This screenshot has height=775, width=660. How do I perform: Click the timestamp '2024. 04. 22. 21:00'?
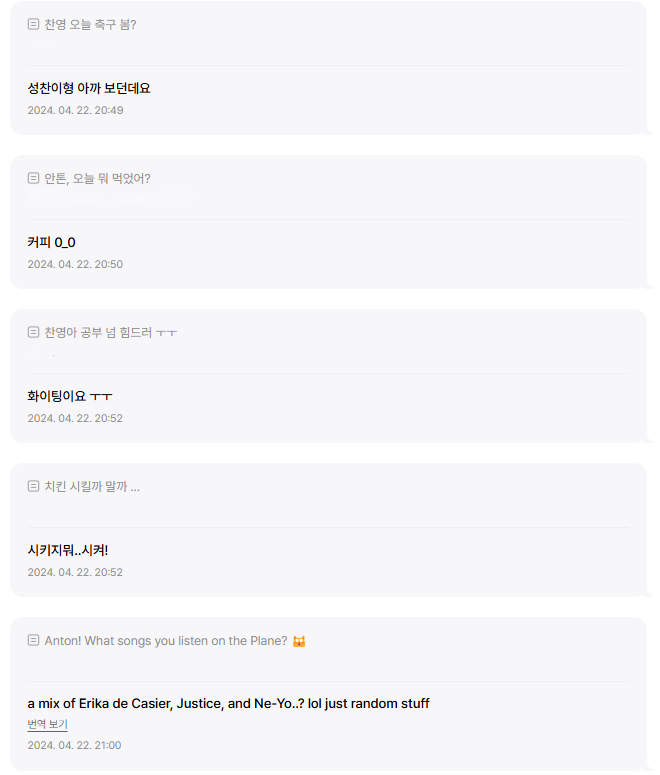pos(74,745)
